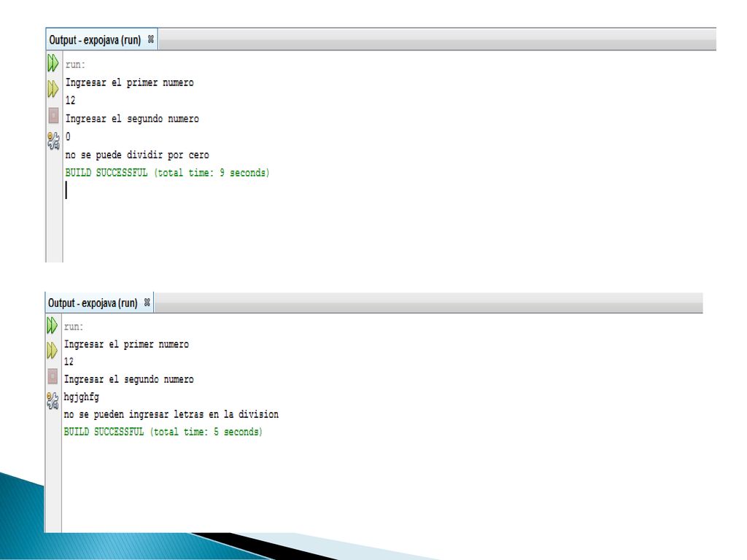Click the Stop square icon in lower Output panel
This screenshot has width=747, height=560.
pyautogui.click(x=53, y=376)
